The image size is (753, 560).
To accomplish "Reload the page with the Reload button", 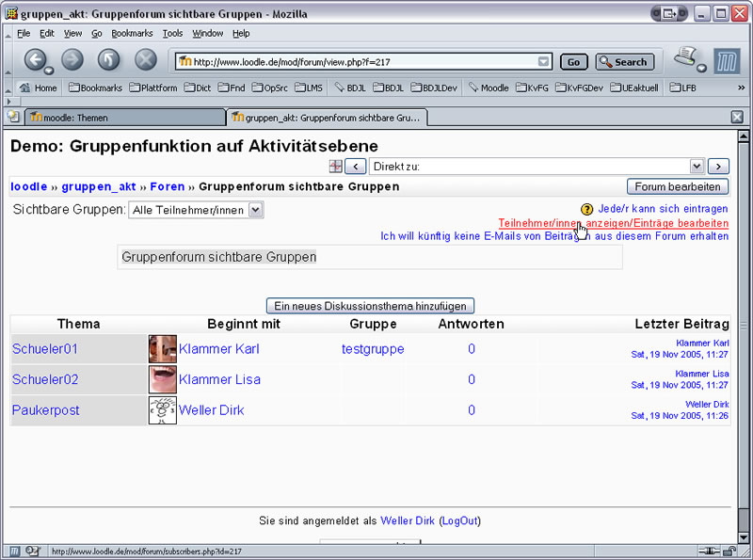I will point(109,61).
